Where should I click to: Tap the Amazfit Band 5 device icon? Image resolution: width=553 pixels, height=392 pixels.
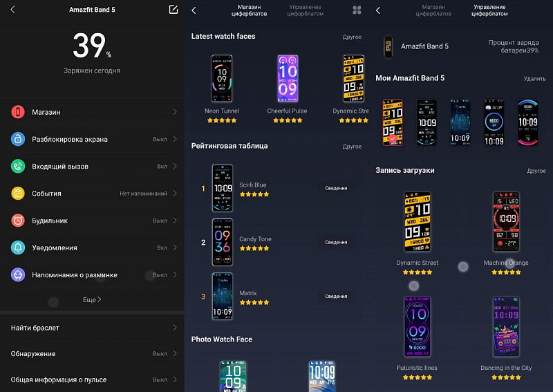(x=388, y=46)
